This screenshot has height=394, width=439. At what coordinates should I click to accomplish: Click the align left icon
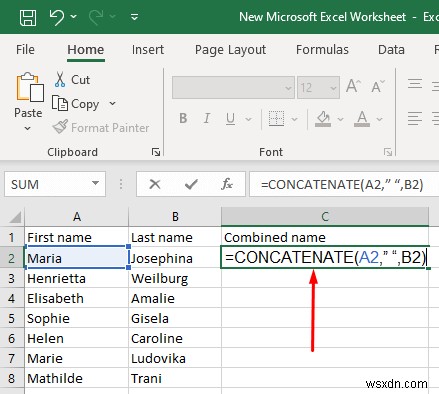pyautogui.click(x=415, y=118)
